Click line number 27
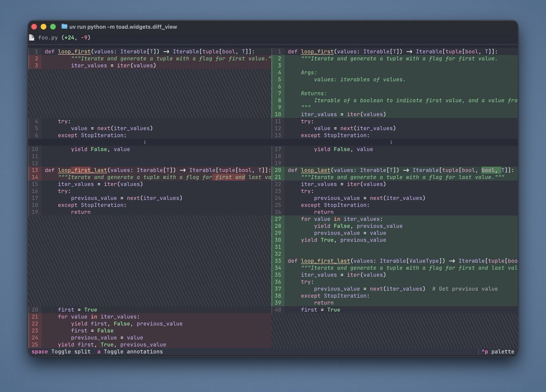Screen dimensions: 546x392 pos(278,219)
